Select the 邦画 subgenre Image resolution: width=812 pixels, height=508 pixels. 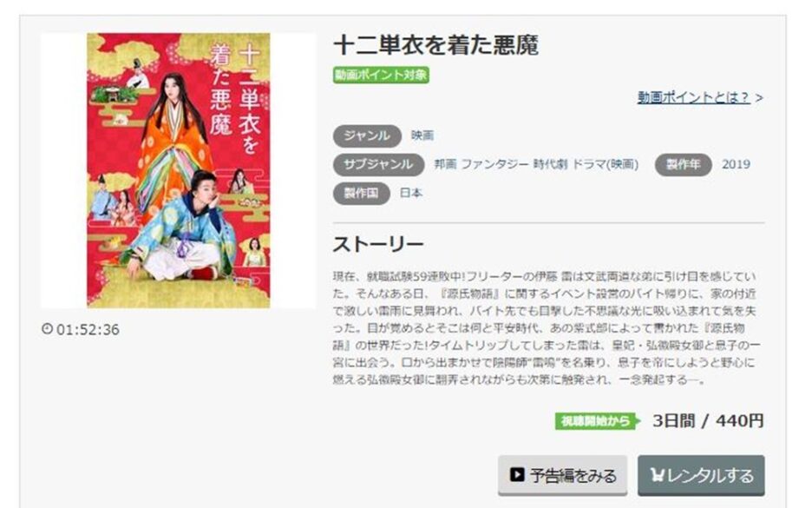[x=445, y=164]
